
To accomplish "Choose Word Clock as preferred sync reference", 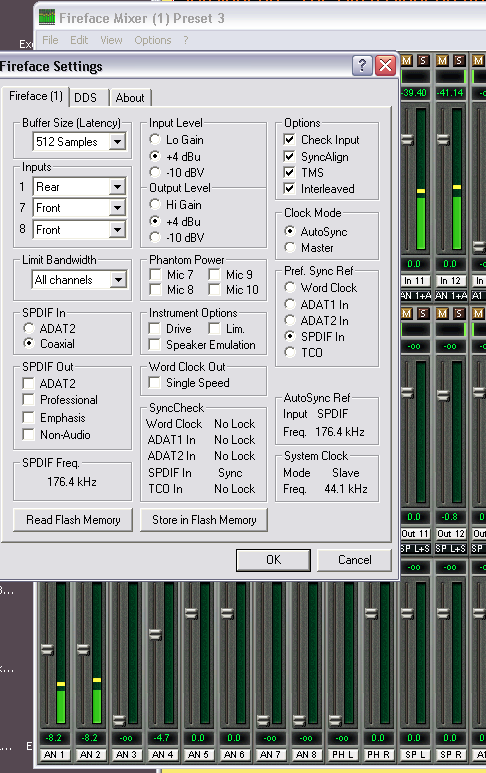I will click(290, 287).
